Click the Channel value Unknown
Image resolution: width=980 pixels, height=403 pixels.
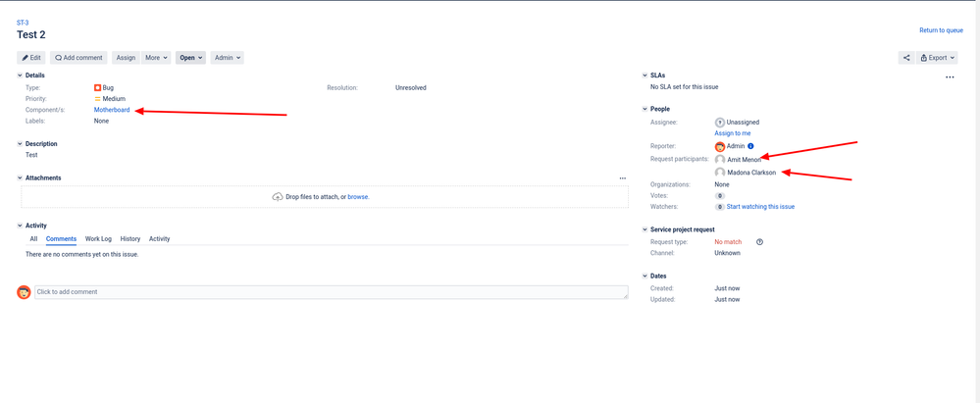728,254
